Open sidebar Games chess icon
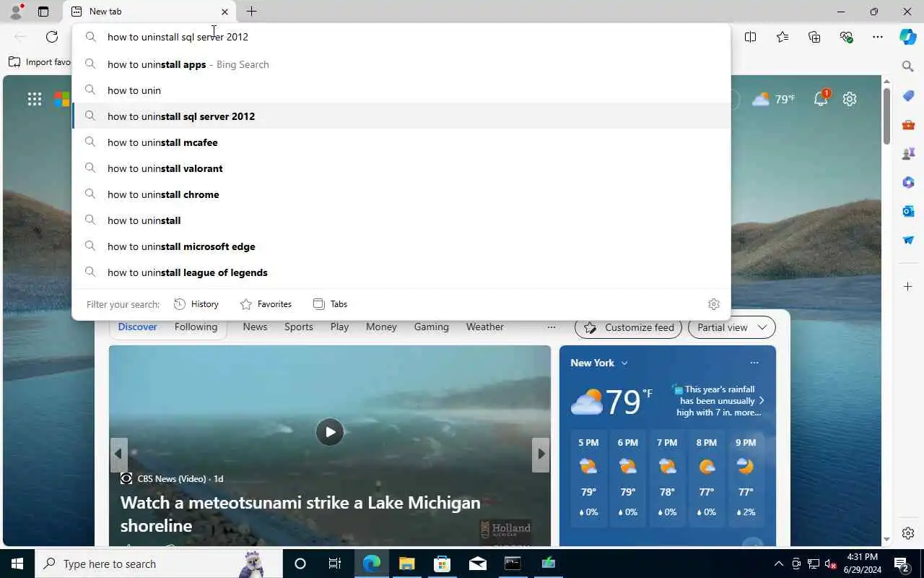Viewport: 924px width, 578px height. 908,153
